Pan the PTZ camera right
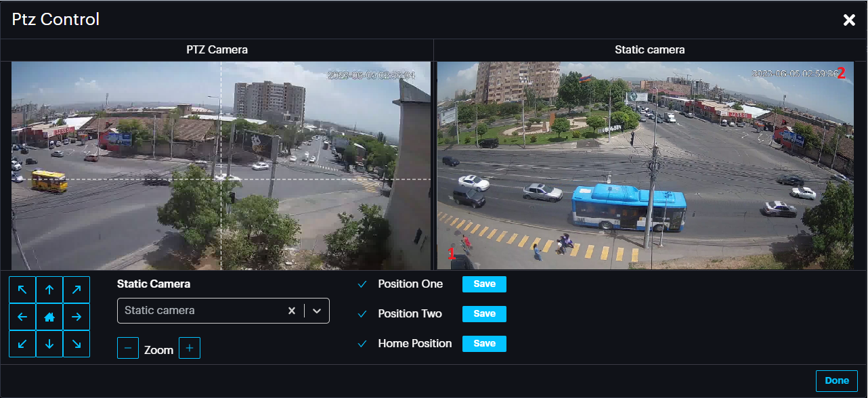Viewport: 868px width, 398px height. (77, 317)
